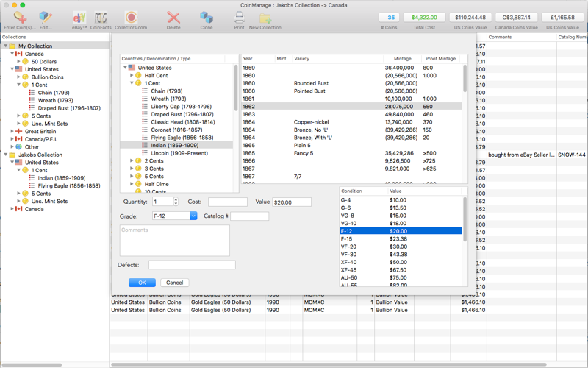Click the Value field showing $20.00
The height and width of the screenshot is (368, 588).
click(292, 202)
